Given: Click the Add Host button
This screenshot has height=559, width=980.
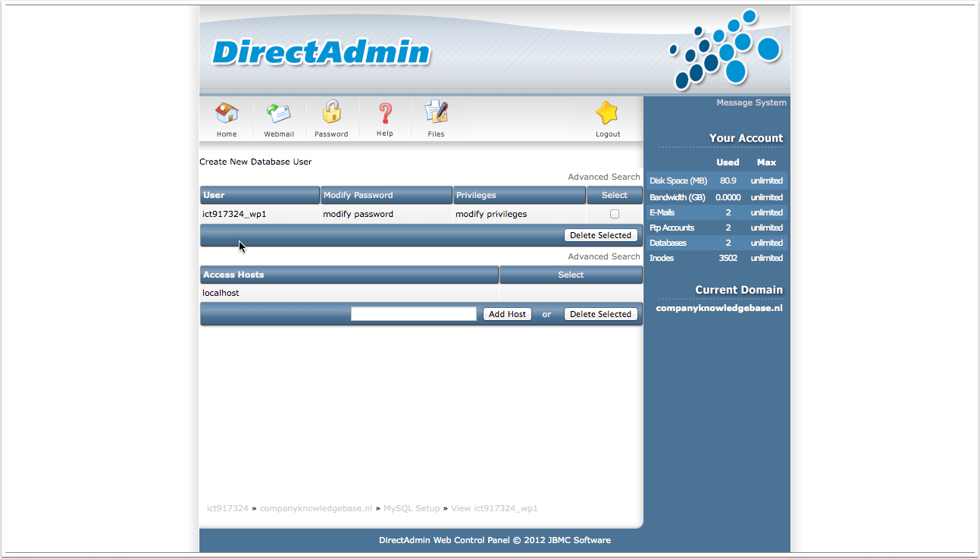Looking at the screenshot, I should 507,314.
